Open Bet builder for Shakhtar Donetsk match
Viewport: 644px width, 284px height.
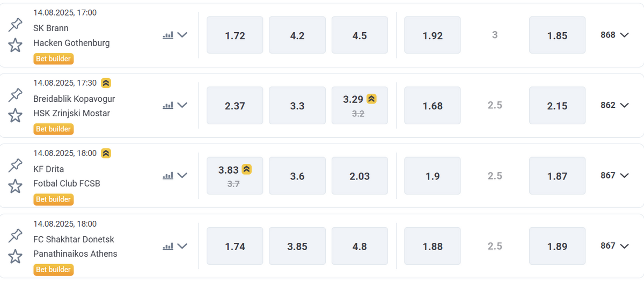point(53,270)
